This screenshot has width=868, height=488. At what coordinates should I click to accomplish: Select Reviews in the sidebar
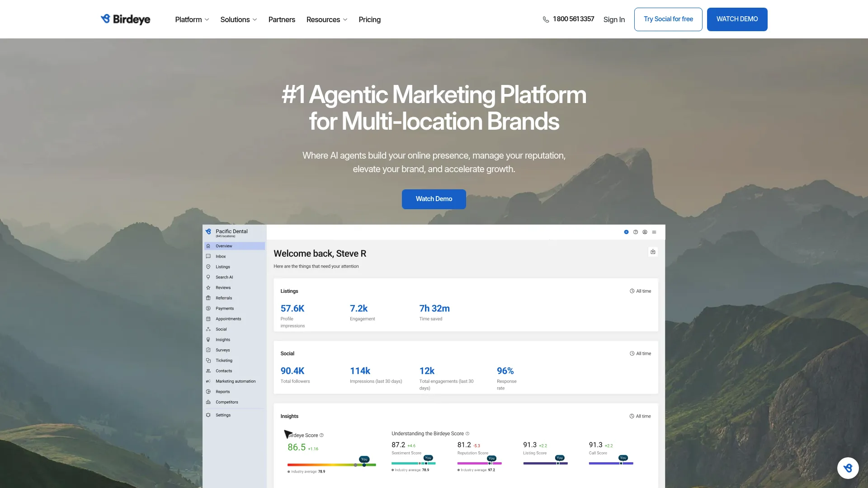click(x=223, y=287)
